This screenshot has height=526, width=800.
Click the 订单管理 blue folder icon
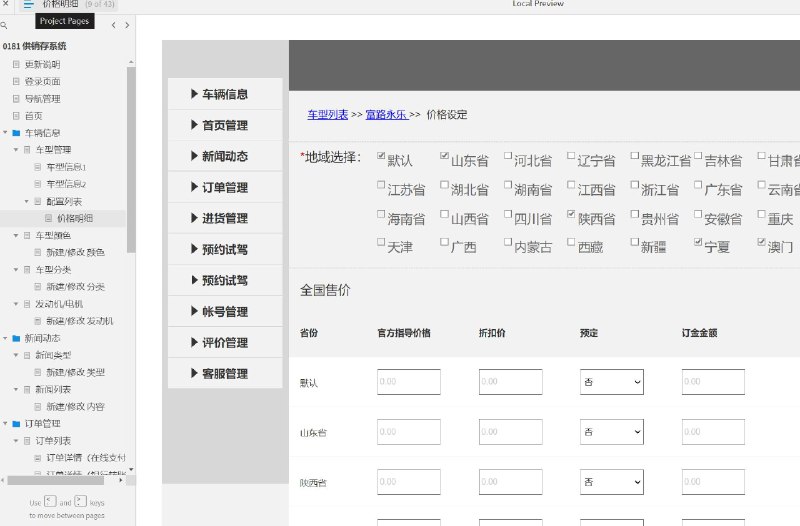click(x=16, y=423)
